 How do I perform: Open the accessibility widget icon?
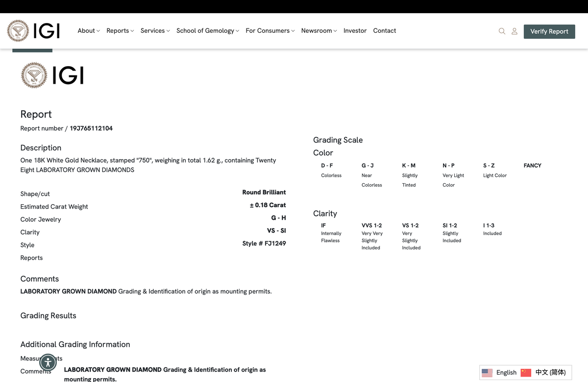[x=48, y=362]
